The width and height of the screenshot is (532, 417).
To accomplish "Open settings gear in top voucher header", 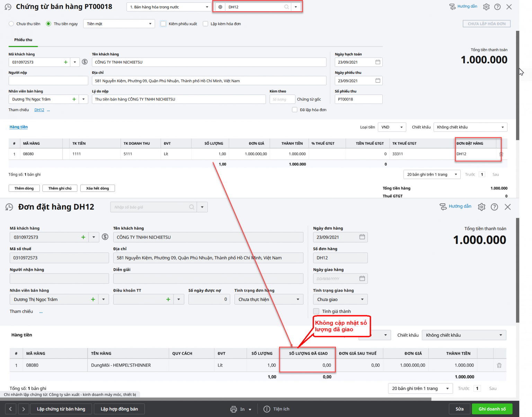I will (486, 7).
